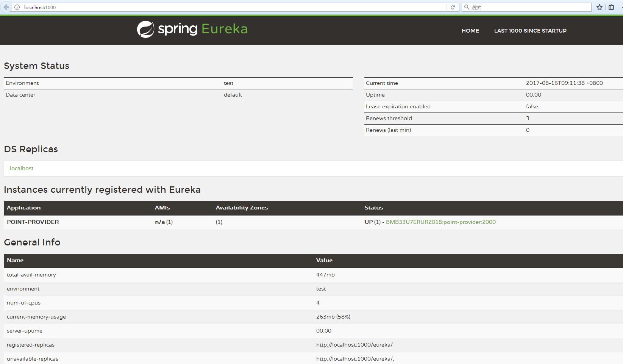623x364 pixels.
Task: Go back with the browser back arrow
Action: tap(6, 7)
